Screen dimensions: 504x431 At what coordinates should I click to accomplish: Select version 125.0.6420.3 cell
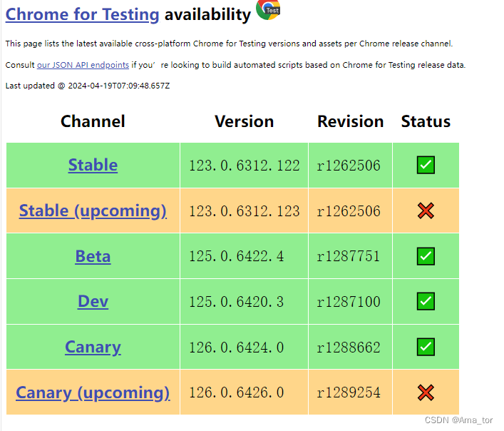[245, 302]
